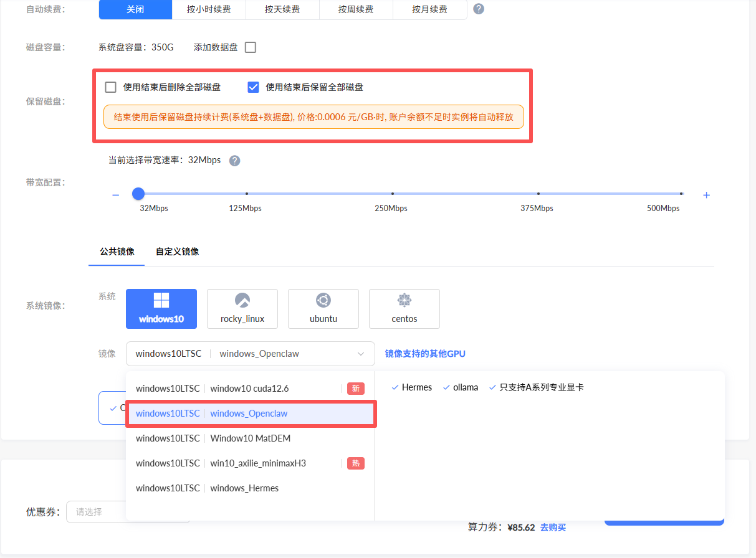Set bandwidth slider to 125Mbps mark
The width and height of the screenshot is (756, 558).
(x=247, y=194)
